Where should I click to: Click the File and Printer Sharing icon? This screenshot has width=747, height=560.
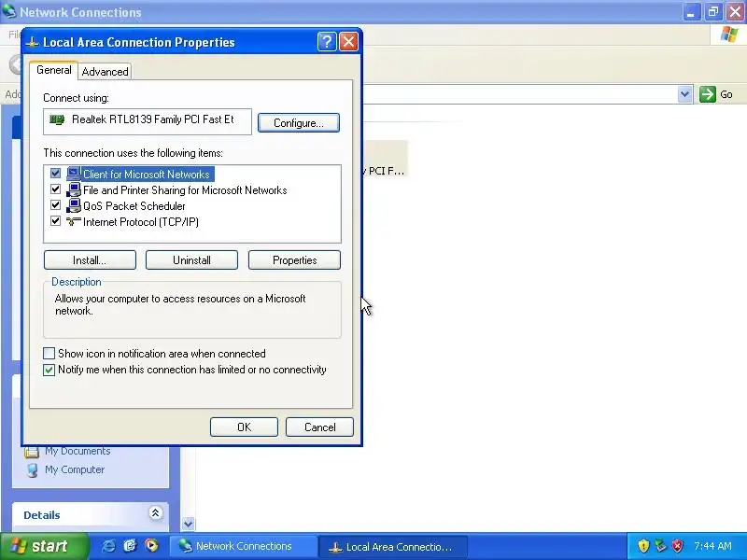click(74, 189)
